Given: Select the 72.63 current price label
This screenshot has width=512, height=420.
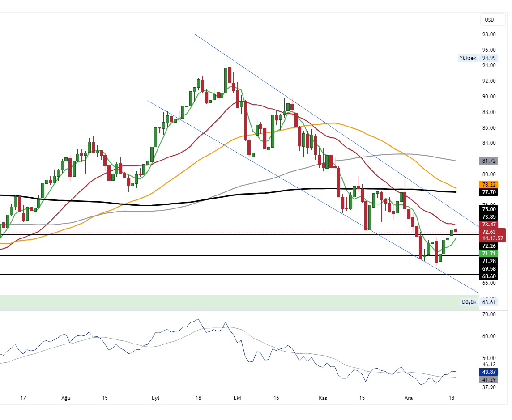Looking at the screenshot, I should click(490, 232).
